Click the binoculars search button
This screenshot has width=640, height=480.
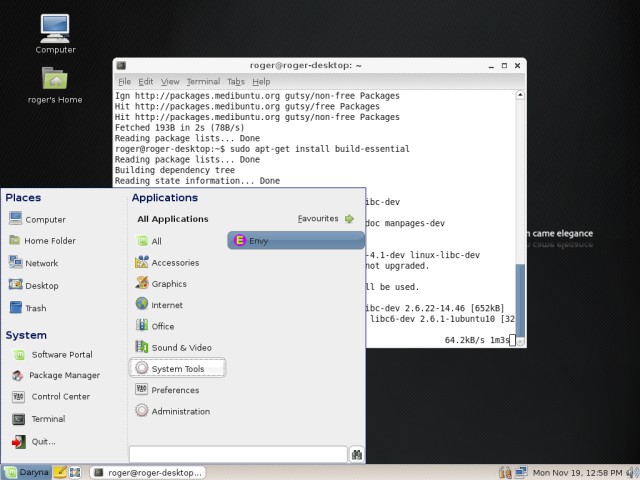tap(357, 454)
